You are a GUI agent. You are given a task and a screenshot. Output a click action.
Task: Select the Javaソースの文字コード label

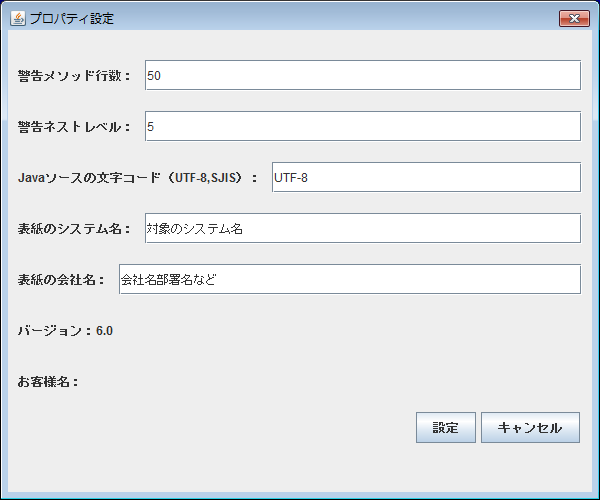[x=137, y=178]
